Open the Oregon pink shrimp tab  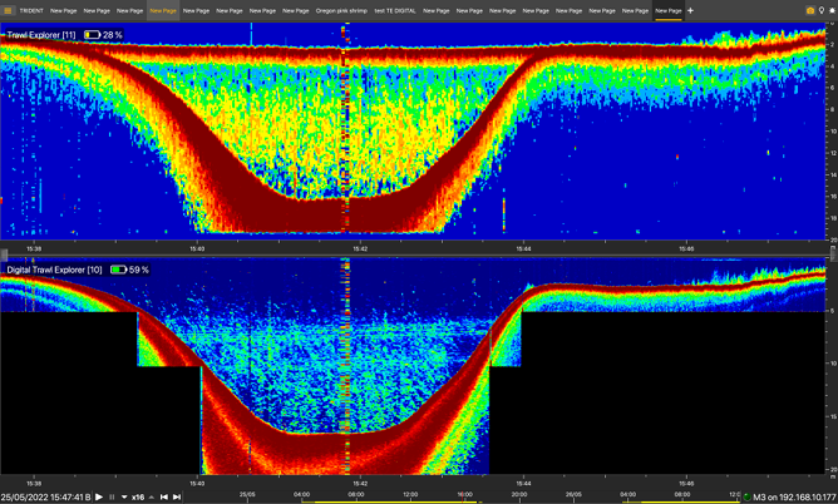(341, 10)
